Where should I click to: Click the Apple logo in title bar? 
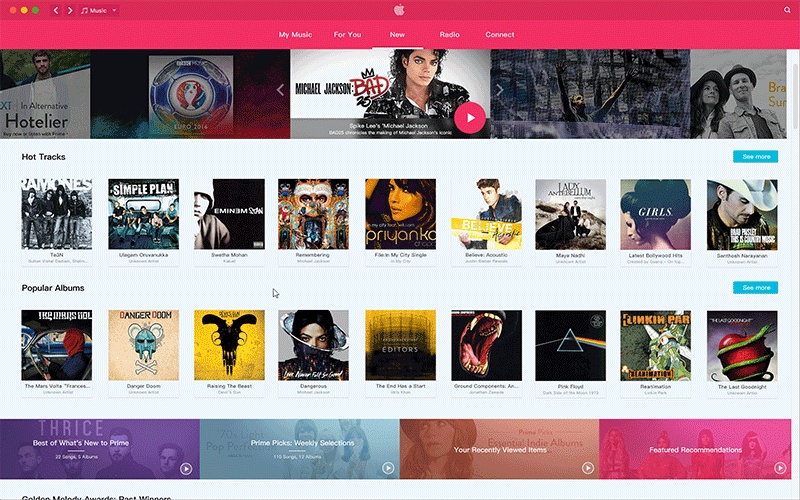[399, 10]
